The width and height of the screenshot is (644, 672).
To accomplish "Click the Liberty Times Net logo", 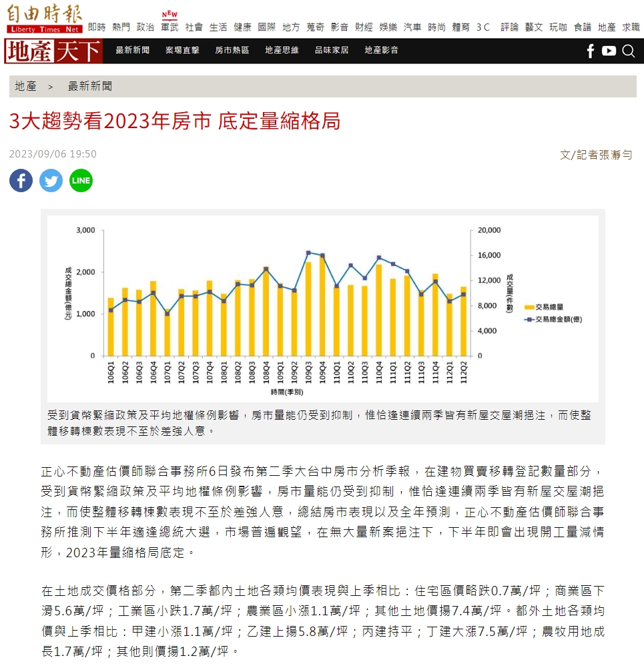I will coord(44,19).
